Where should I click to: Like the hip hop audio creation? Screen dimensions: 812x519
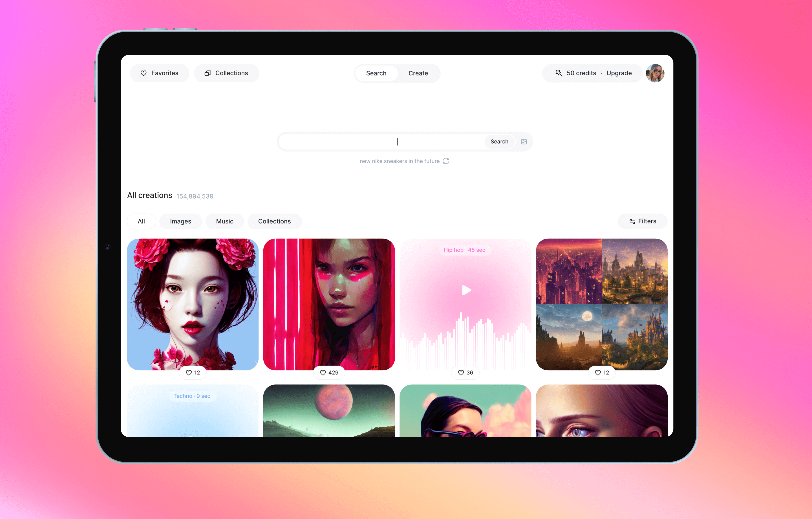point(461,372)
